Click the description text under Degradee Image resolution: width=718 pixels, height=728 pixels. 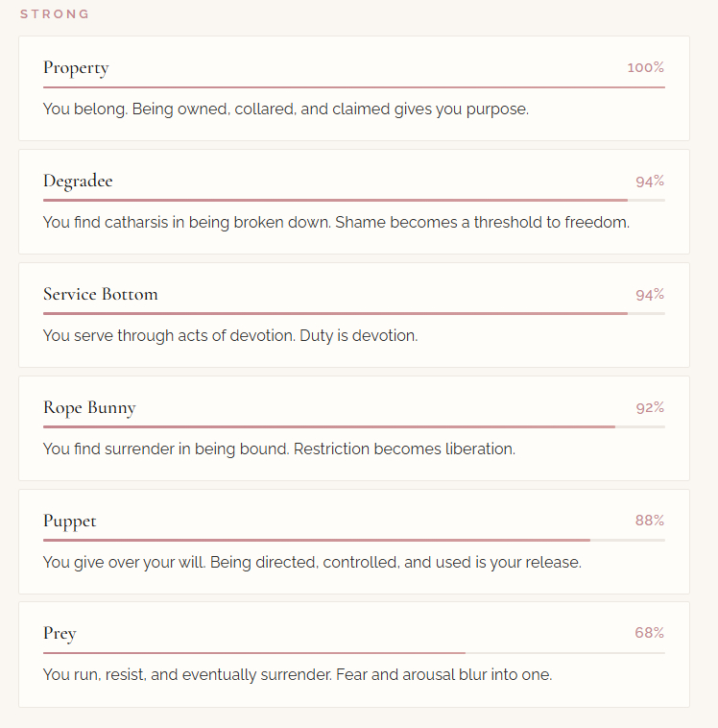point(336,223)
